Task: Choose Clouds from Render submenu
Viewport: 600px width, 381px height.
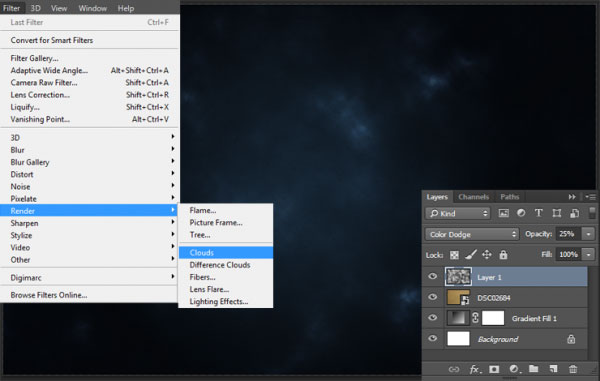Action: (226, 253)
